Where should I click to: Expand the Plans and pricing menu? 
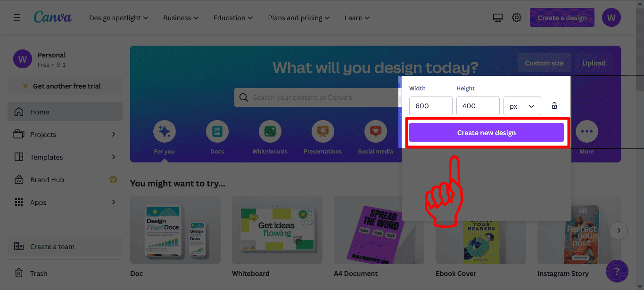click(299, 18)
